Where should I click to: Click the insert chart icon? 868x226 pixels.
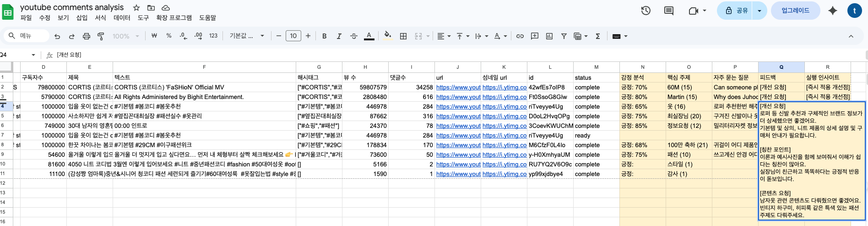tap(549, 36)
